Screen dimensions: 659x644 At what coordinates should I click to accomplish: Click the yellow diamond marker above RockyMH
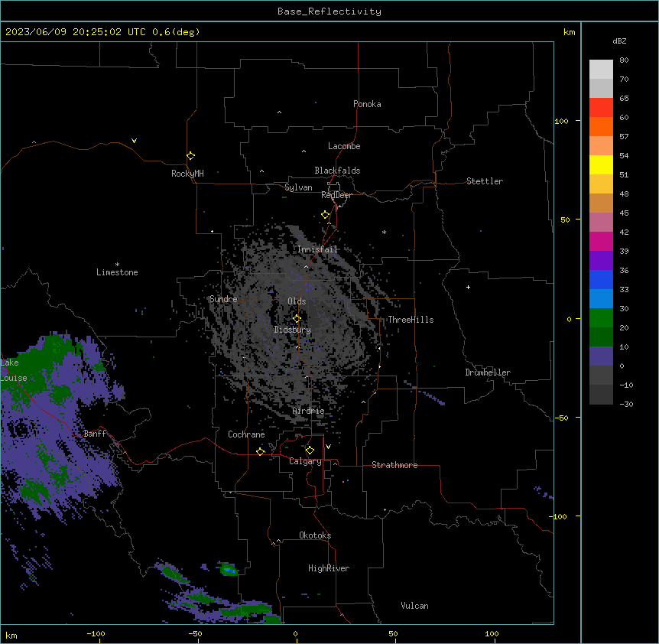(191, 156)
